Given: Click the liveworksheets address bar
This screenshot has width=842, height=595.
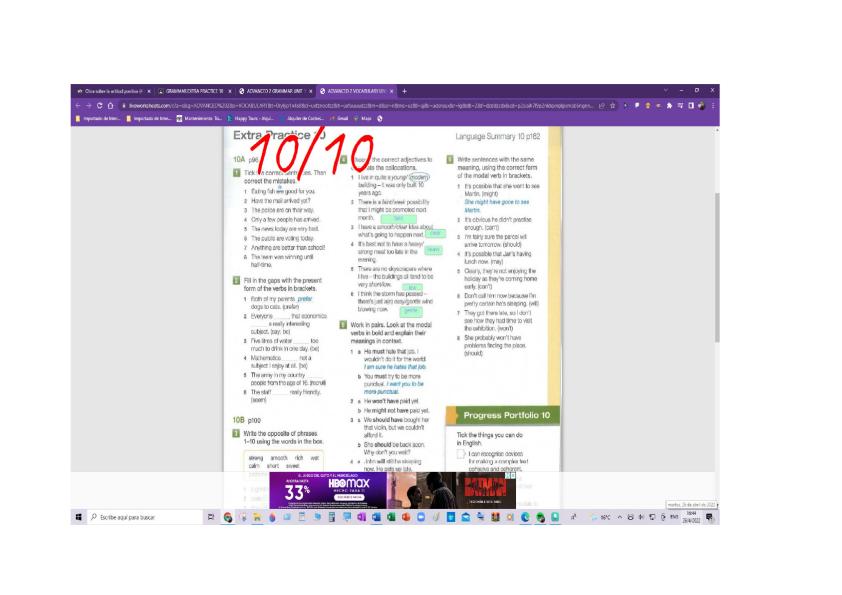Looking at the screenshot, I should click(x=360, y=106).
